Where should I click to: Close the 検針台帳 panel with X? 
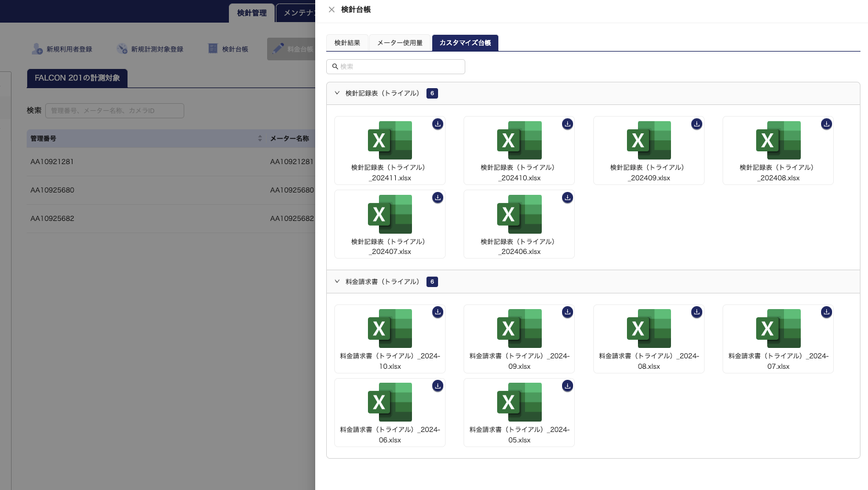pyautogui.click(x=331, y=9)
